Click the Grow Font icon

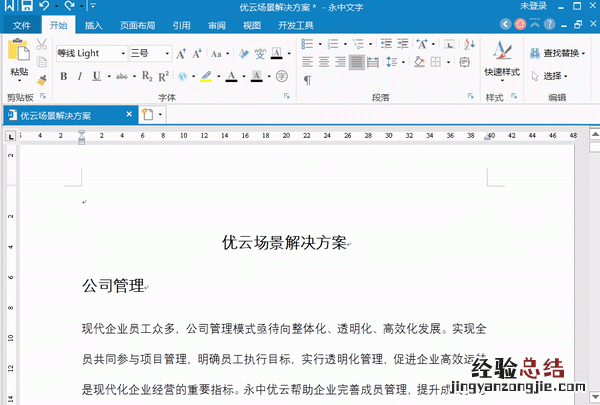pyautogui.click(x=181, y=53)
